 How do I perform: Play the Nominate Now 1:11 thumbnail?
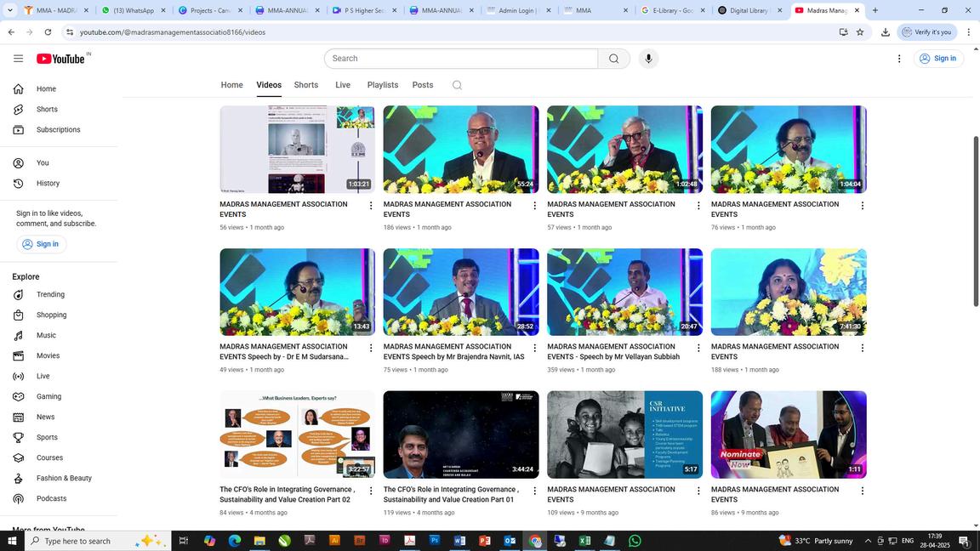(789, 435)
